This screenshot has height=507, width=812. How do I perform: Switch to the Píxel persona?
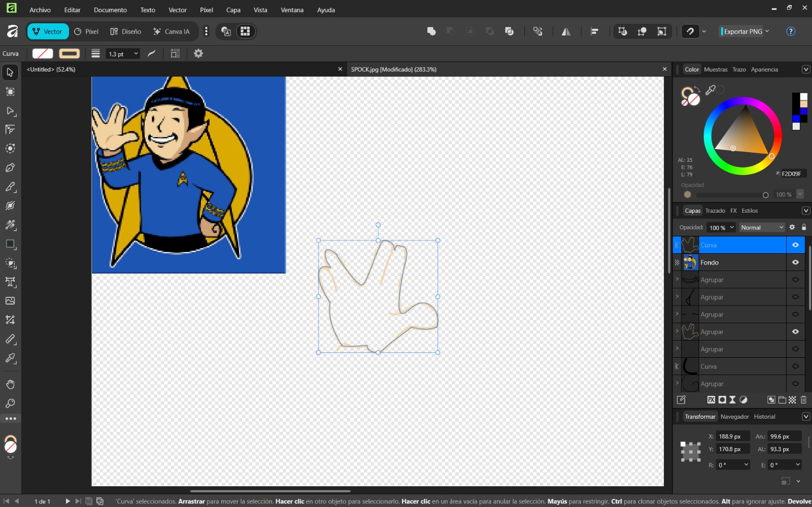86,31
